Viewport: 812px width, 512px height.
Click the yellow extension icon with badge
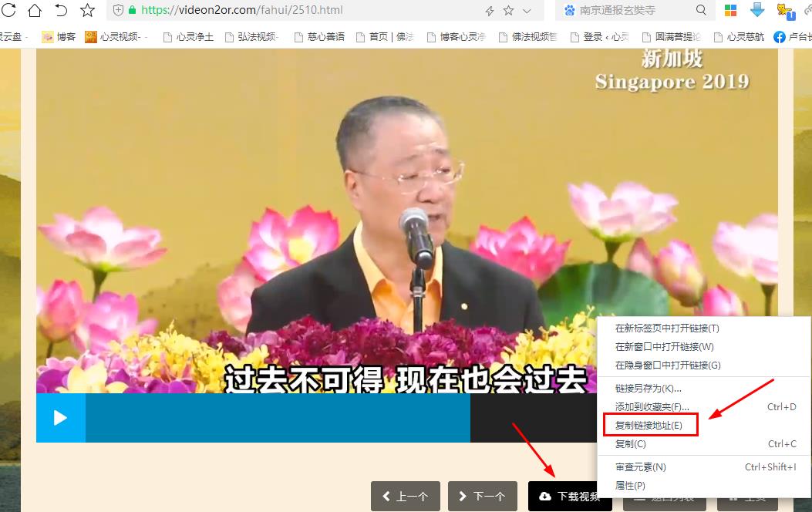point(786,11)
